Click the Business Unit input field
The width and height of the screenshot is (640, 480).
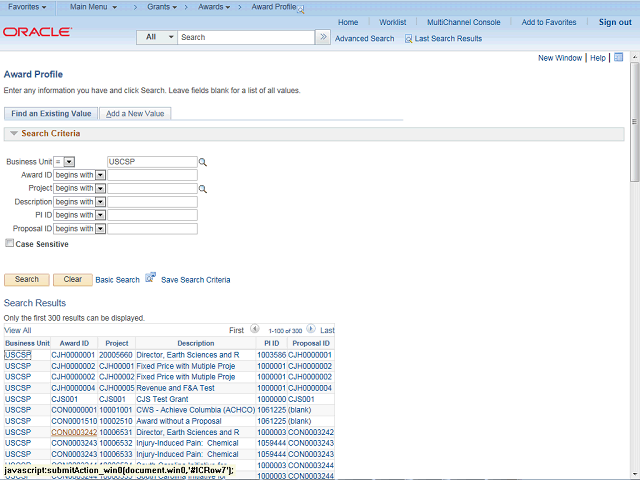pyautogui.click(x=152, y=162)
